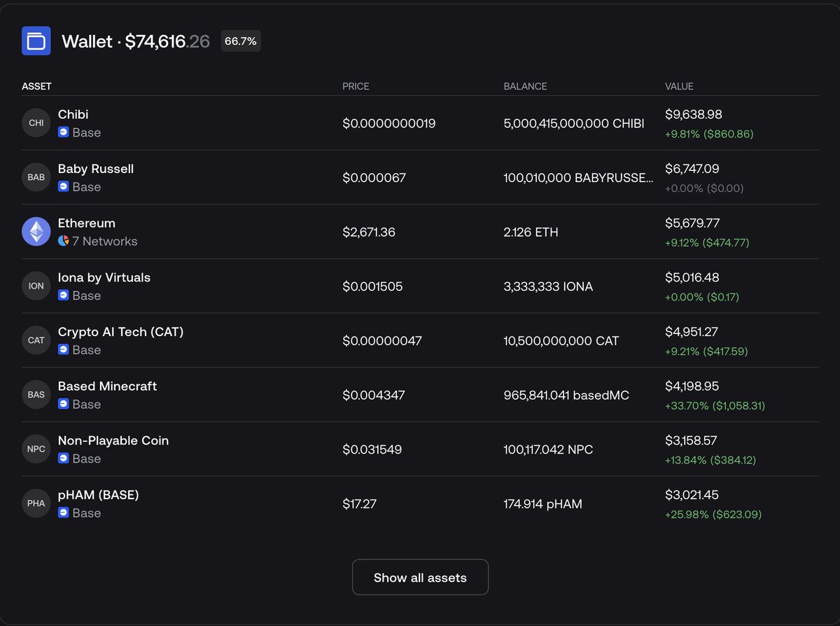The width and height of the screenshot is (840, 626).
Task: Click Base network icon under Baby Russell
Action: pos(63,187)
